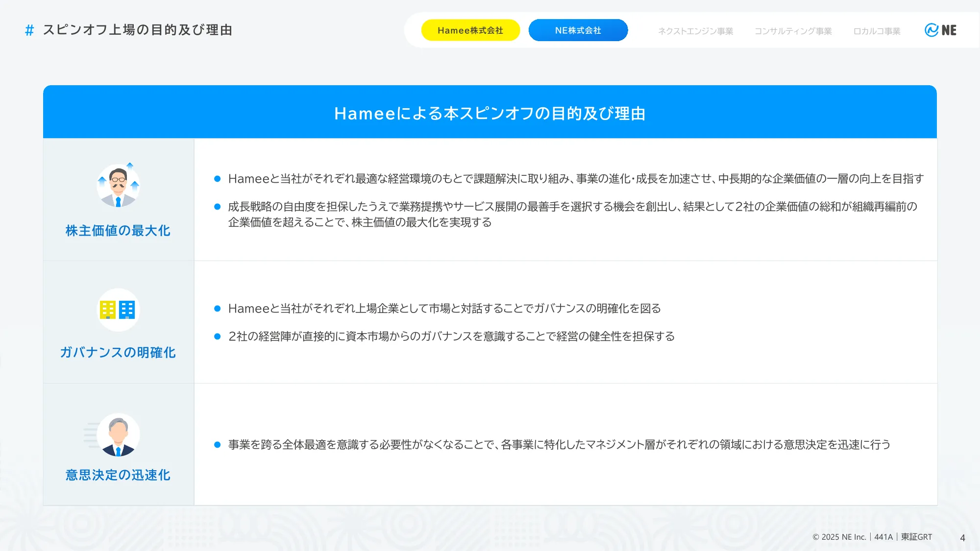980x551 pixels.
Task: Click the buildings icon above ガバナンスの明確化
Action: pyautogui.click(x=118, y=310)
